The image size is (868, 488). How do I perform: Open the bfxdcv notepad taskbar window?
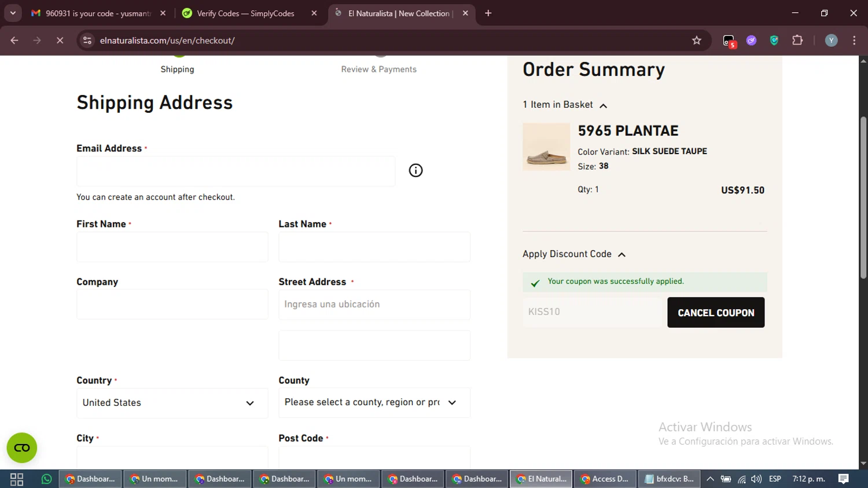[x=669, y=479]
